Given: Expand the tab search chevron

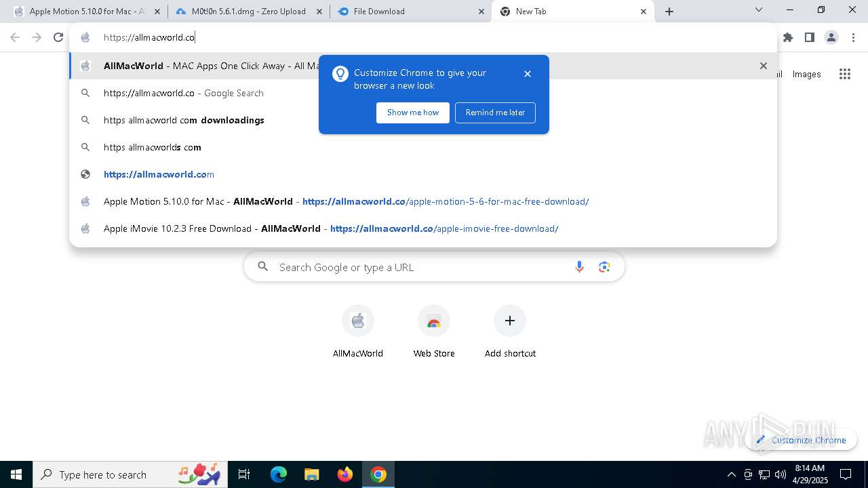Looking at the screenshot, I should coord(759,10).
